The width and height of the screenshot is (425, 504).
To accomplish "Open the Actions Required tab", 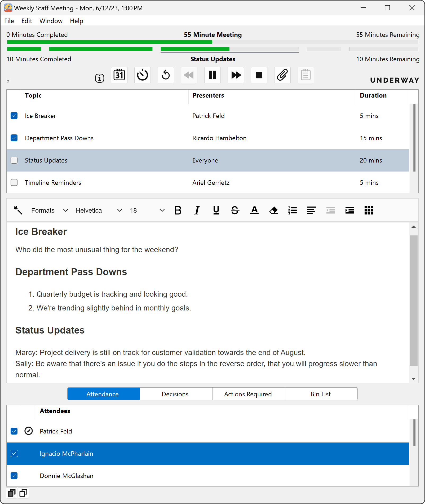I will point(248,394).
